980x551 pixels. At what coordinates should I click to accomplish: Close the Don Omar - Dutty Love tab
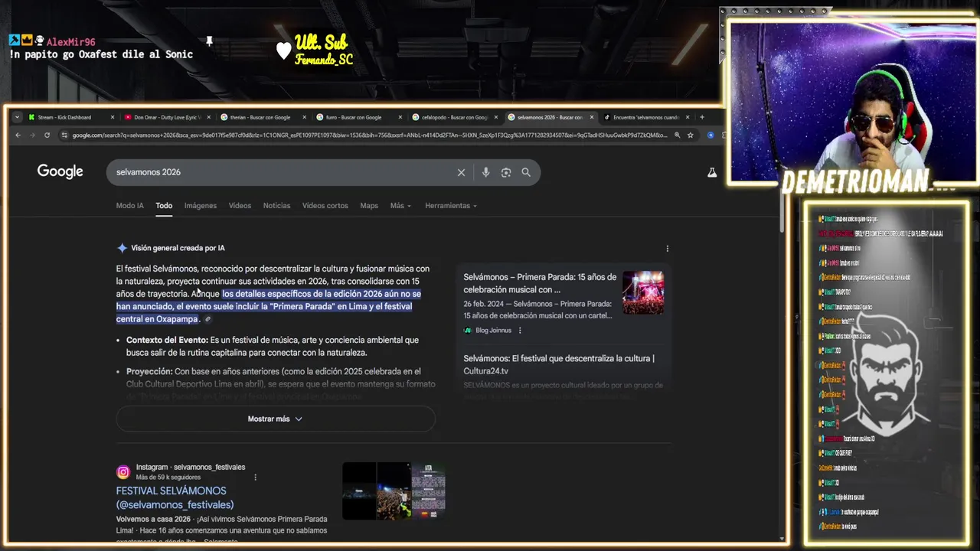[x=208, y=117]
